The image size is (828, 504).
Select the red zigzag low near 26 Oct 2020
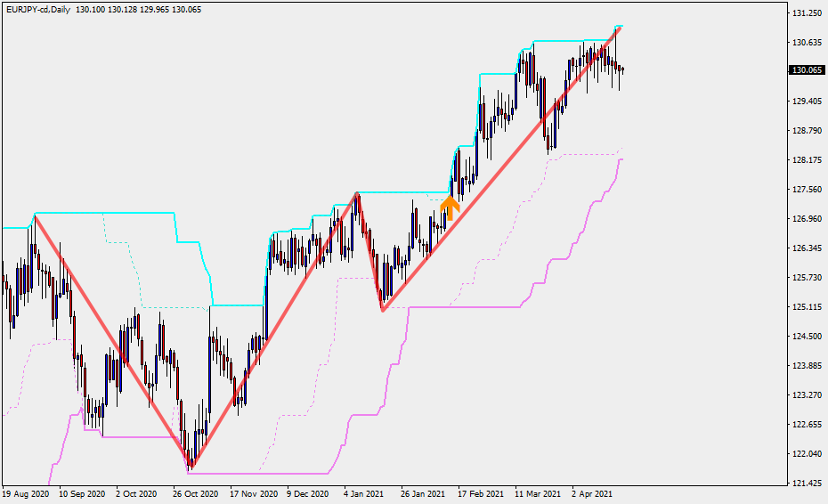pos(191,467)
